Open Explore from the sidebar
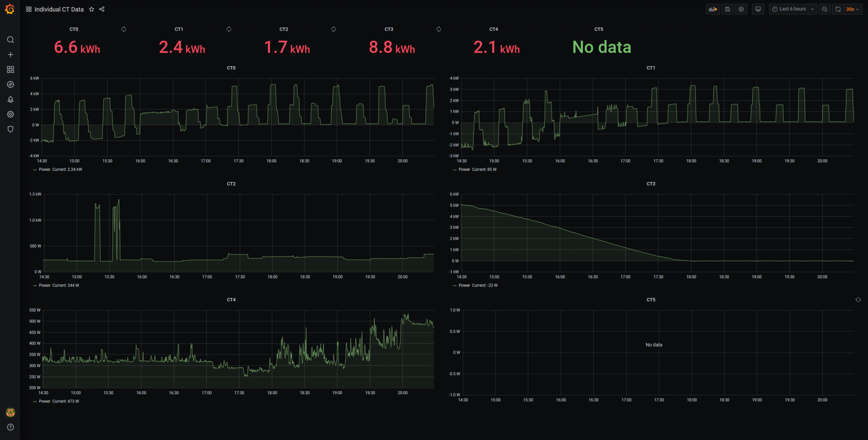Viewport: 868px width, 440px height. (x=11, y=84)
